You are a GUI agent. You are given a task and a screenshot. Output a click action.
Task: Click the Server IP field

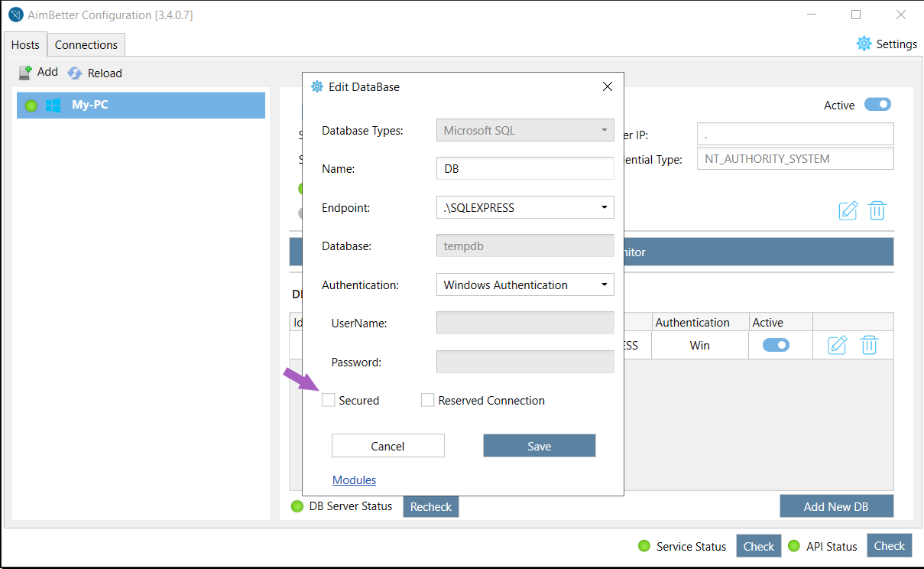[796, 134]
